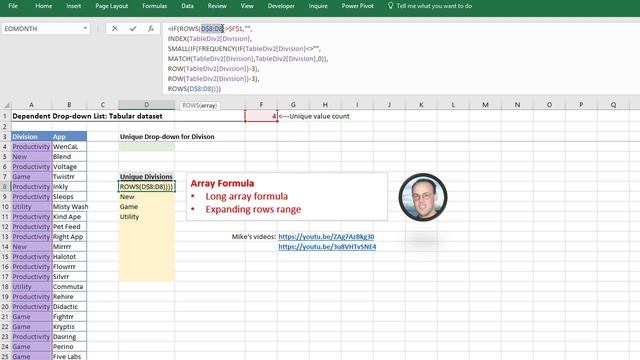640x360 pixels.
Task: Select the Voltage app cell
Action: 69,167
